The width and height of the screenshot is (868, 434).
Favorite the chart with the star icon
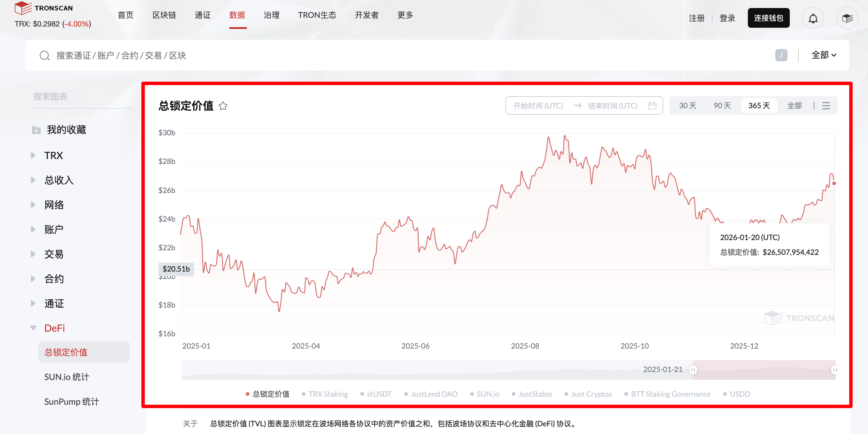(223, 106)
